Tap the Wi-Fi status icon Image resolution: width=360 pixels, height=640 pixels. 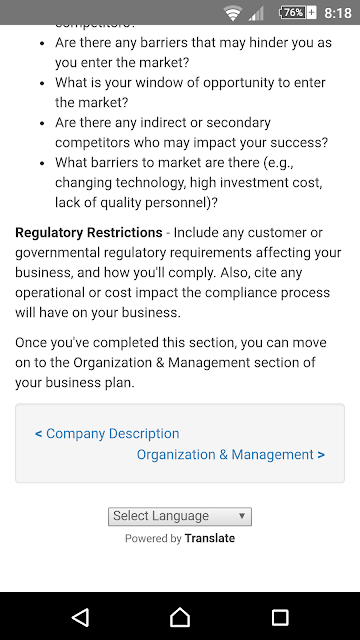click(233, 13)
